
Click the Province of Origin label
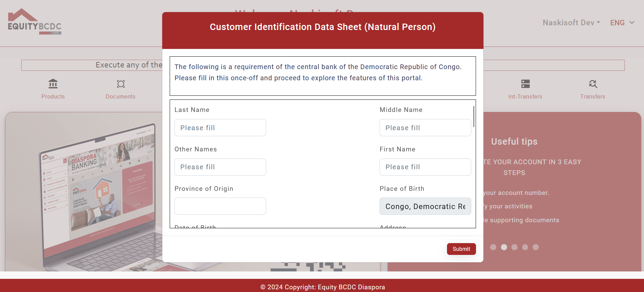204,189
